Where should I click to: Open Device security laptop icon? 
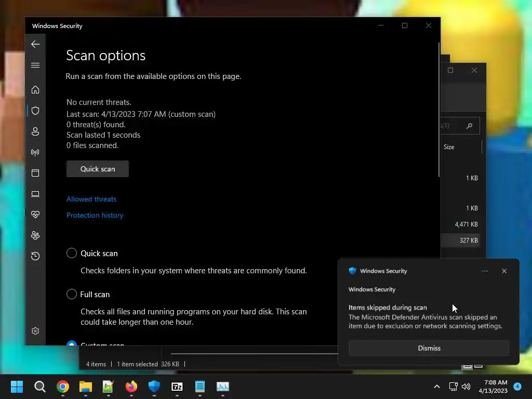tap(35, 194)
